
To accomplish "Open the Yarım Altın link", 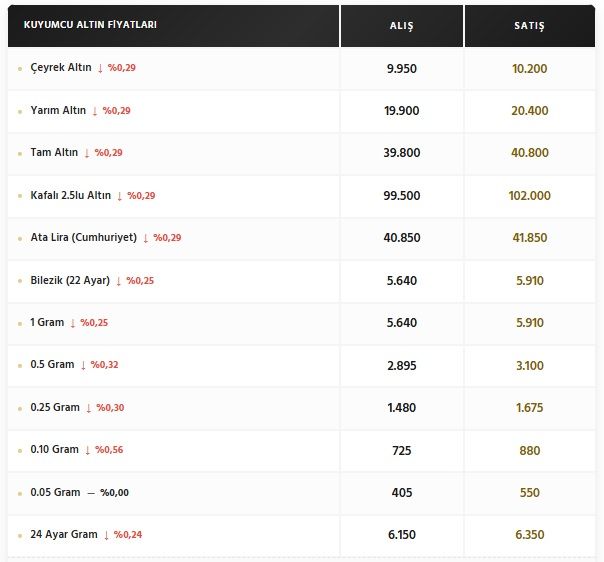I will tap(58, 111).
